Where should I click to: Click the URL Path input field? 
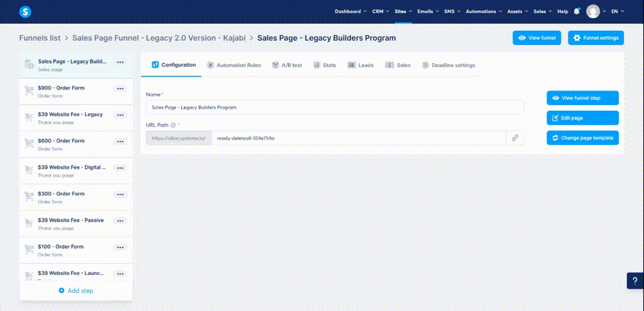click(x=358, y=139)
